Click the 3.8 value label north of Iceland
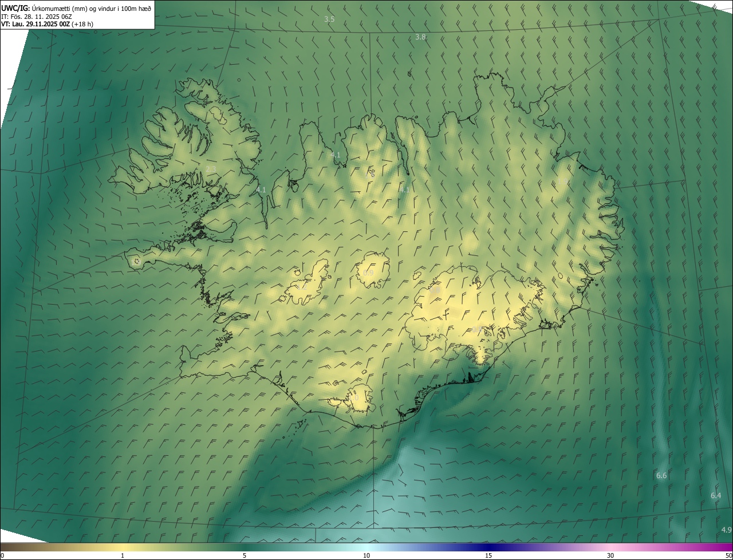The image size is (733, 560). click(420, 37)
